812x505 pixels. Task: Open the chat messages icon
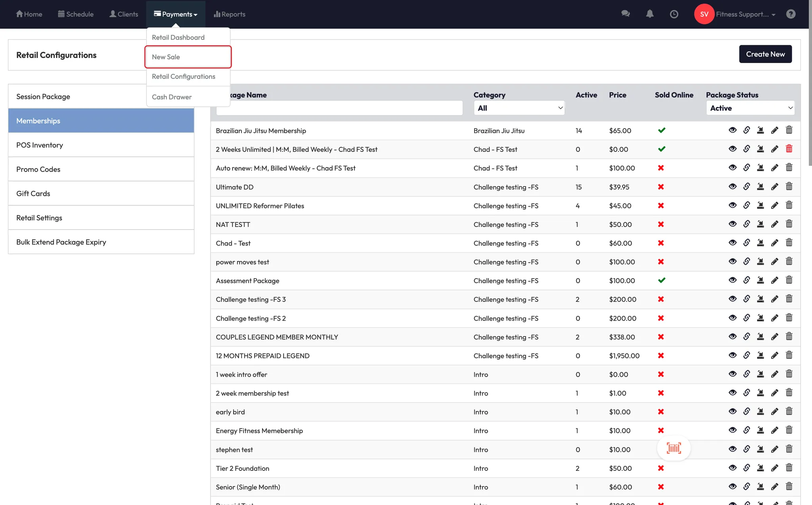[x=626, y=14]
